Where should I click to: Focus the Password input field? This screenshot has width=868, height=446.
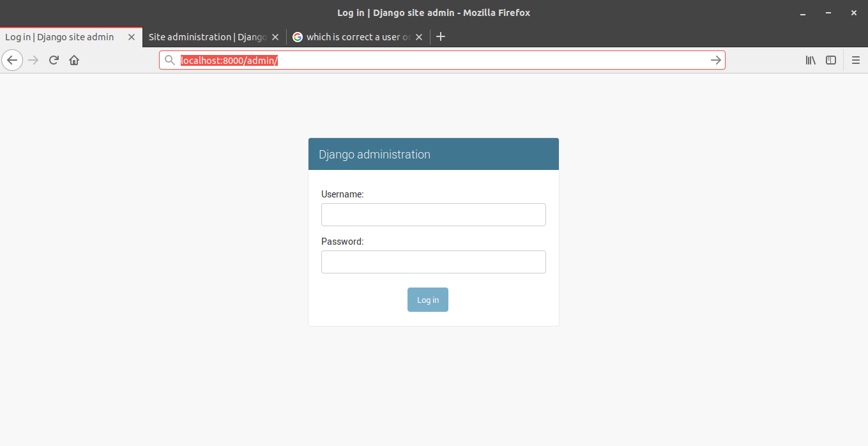[x=434, y=262]
